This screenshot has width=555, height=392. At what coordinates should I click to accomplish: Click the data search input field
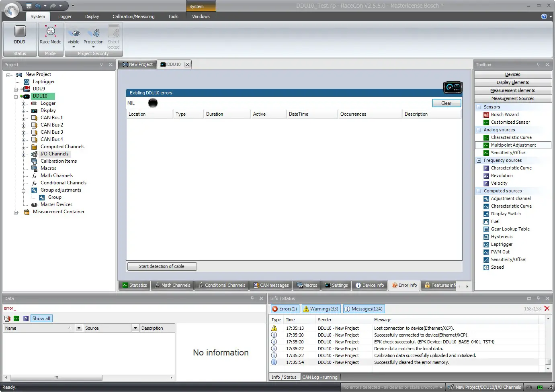pyautogui.click(x=134, y=308)
